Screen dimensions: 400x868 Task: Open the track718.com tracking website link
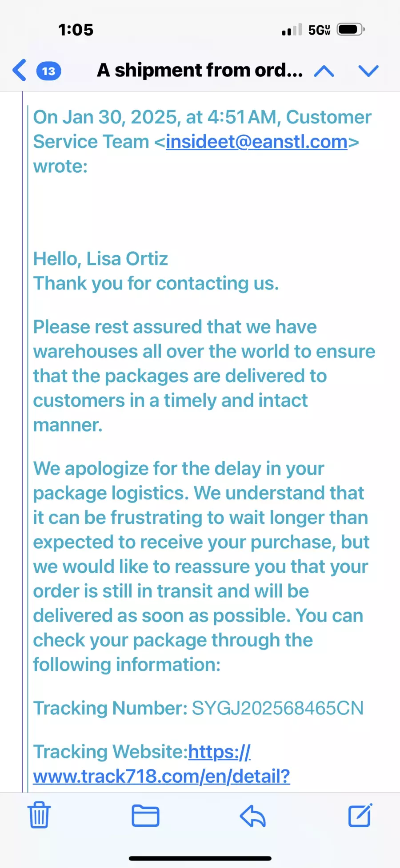coord(161,776)
